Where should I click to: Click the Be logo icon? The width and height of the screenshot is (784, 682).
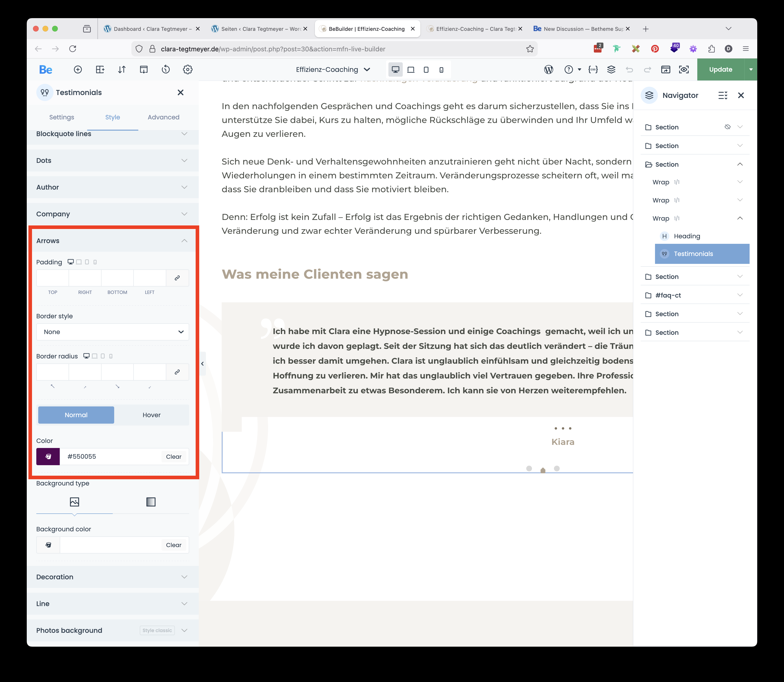(x=46, y=70)
